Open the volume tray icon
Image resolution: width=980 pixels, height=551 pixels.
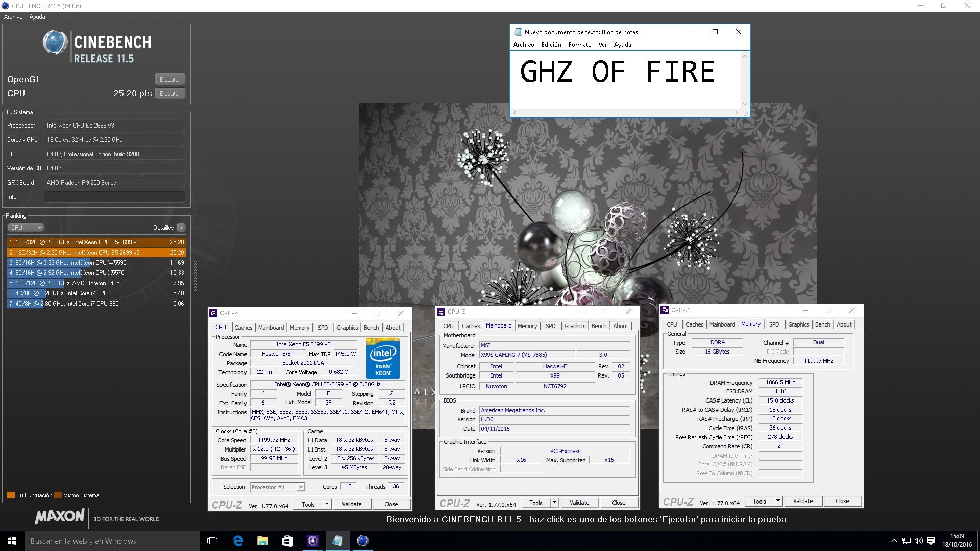[x=918, y=541]
